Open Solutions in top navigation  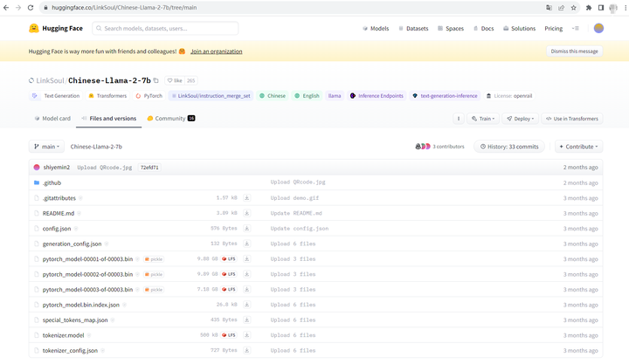(x=520, y=29)
